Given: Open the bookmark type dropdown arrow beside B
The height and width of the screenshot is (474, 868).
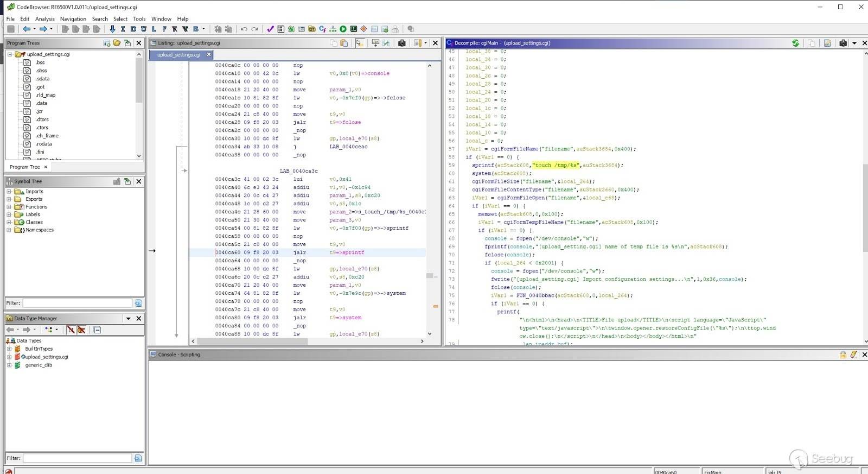Looking at the screenshot, I should (x=203, y=29).
